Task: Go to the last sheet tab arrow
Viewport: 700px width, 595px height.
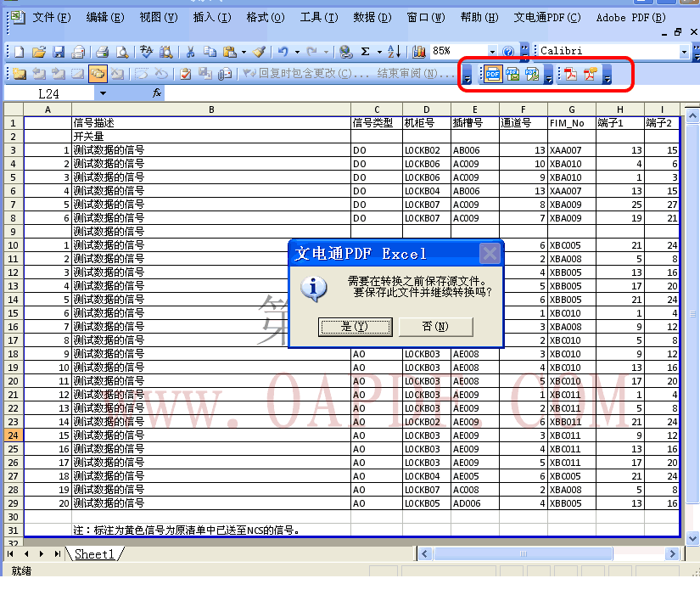Action: [57, 554]
